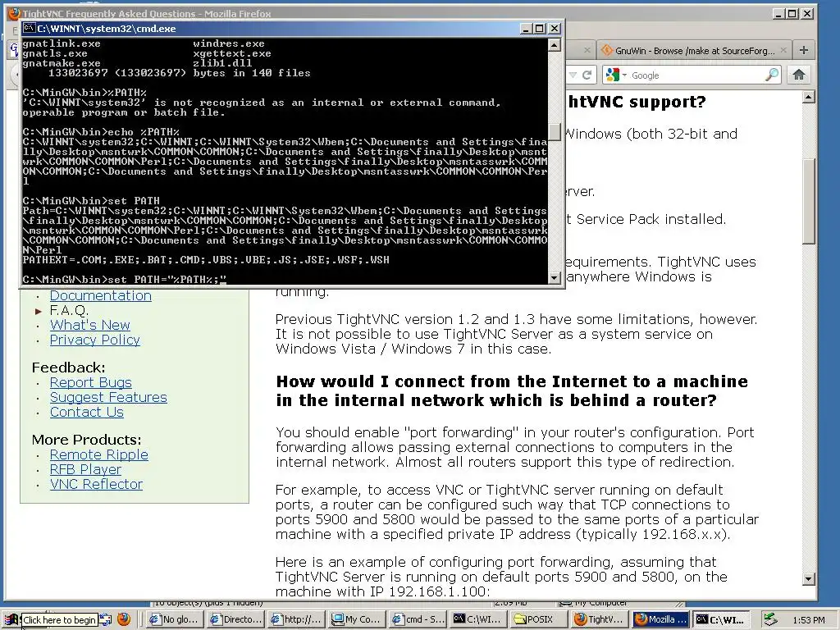Click the Firefox page scrollbar up arrow
This screenshot has height=630, width=840.
tap(808, 97)
